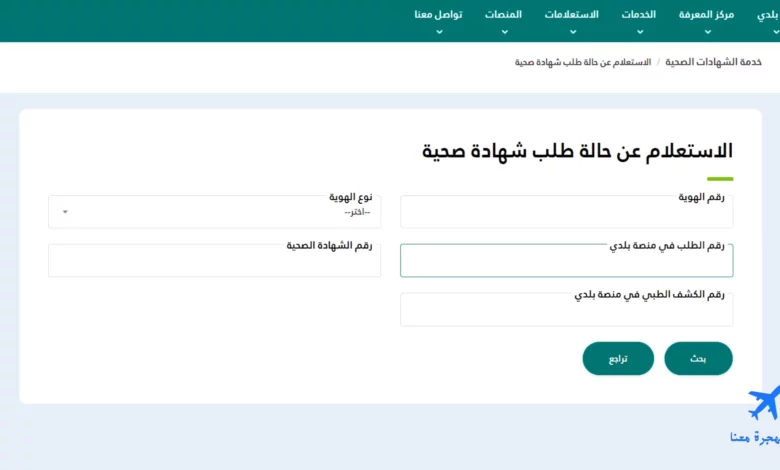The image size is (780, 470).
Task: Open the الخدمات menu
Action: [x=639, y=15]
